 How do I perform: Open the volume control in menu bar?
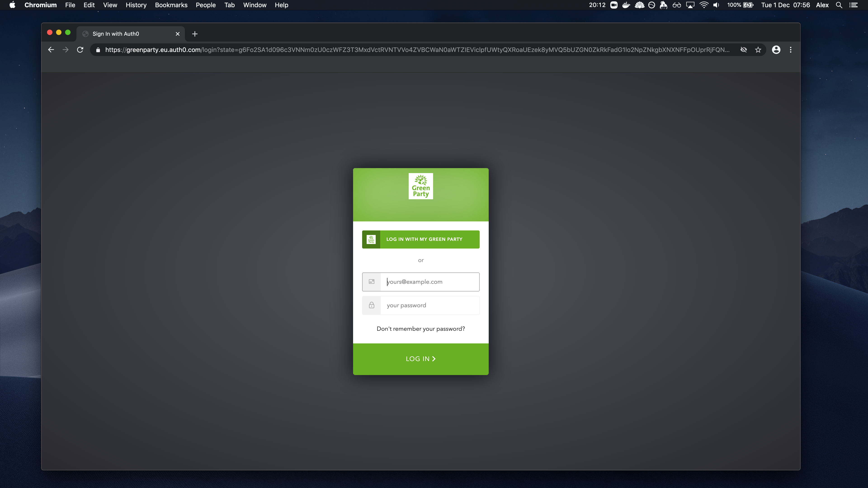pyautogui.click(x=716, y=5)
